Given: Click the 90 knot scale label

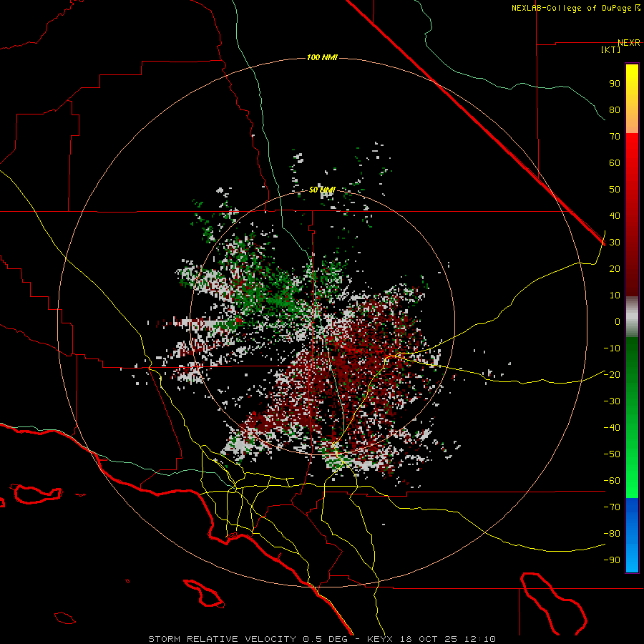Looking at the screenshot, I should coord(615,84).
